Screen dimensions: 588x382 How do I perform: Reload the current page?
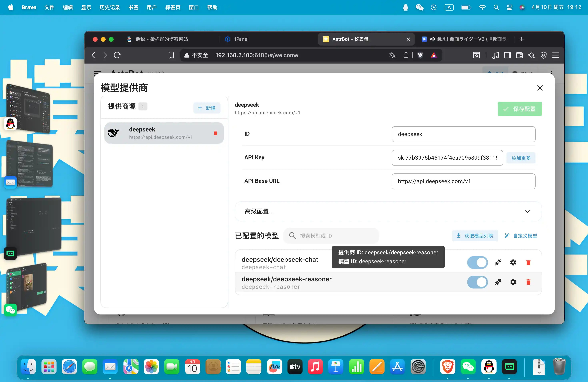[117, 55]
